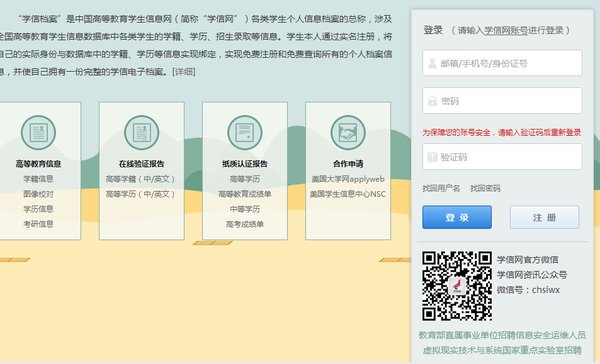Click the icon in 验证码 field
The height and width of the screenshot is (364, 600).
[432, 157]
